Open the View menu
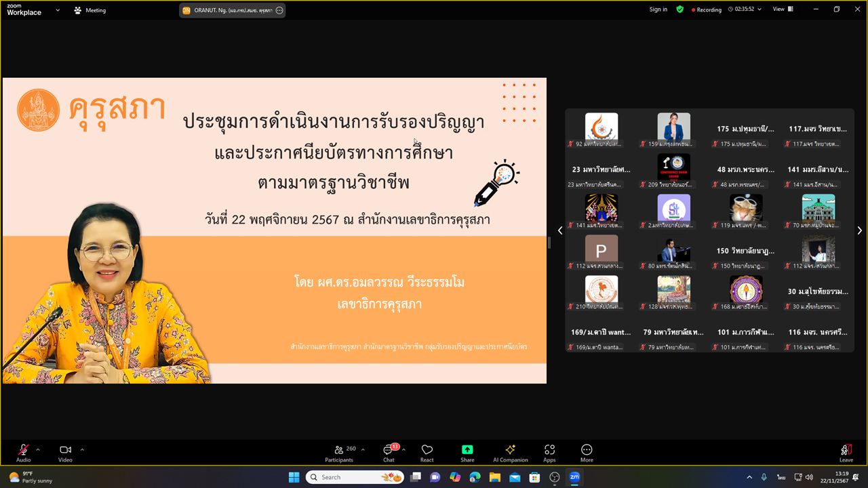 point(777,9)
